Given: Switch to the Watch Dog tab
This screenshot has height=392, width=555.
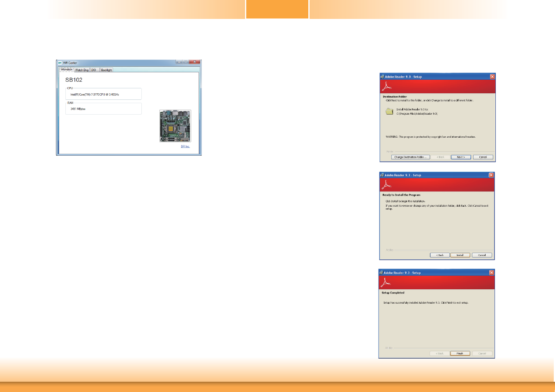Looking at the screenshot, I should [82, 70].
